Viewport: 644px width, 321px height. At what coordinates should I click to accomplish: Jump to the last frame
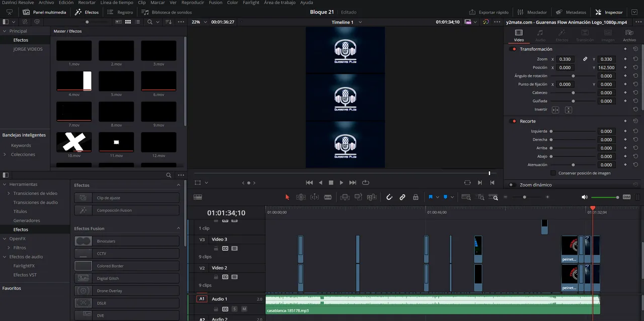click(x=353, y=182)
